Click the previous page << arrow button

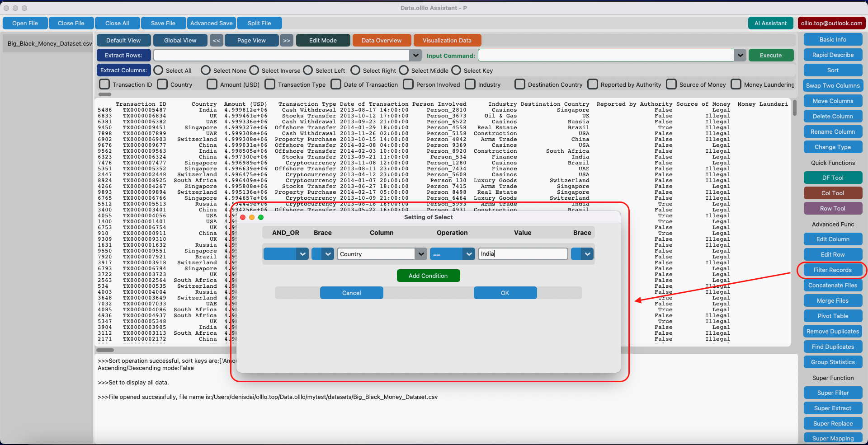217,41
